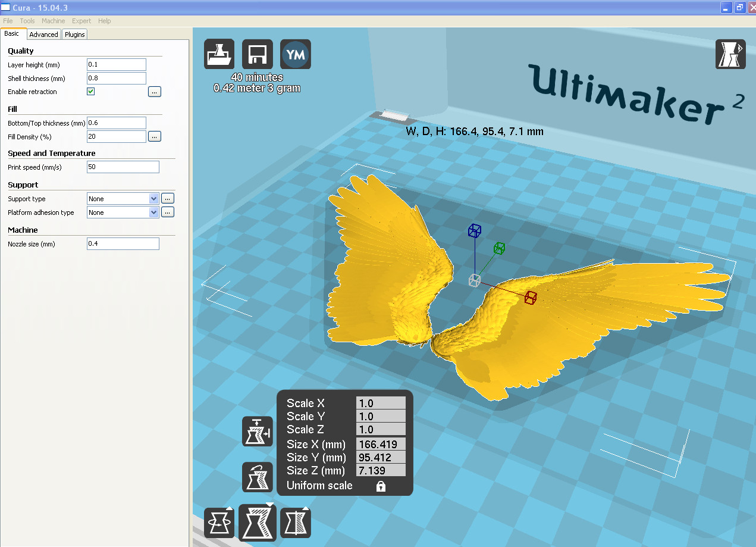Switch to the Plugins tab

pos(75,35)
